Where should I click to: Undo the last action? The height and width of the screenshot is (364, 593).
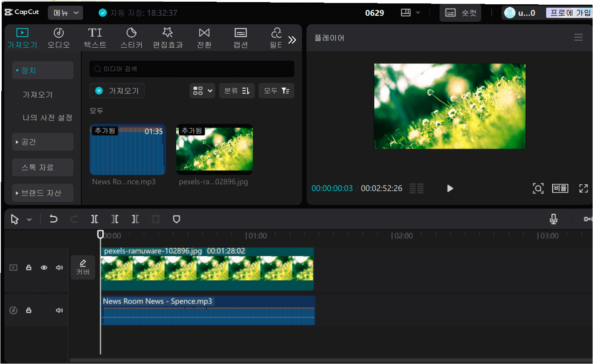pos(53,219)
